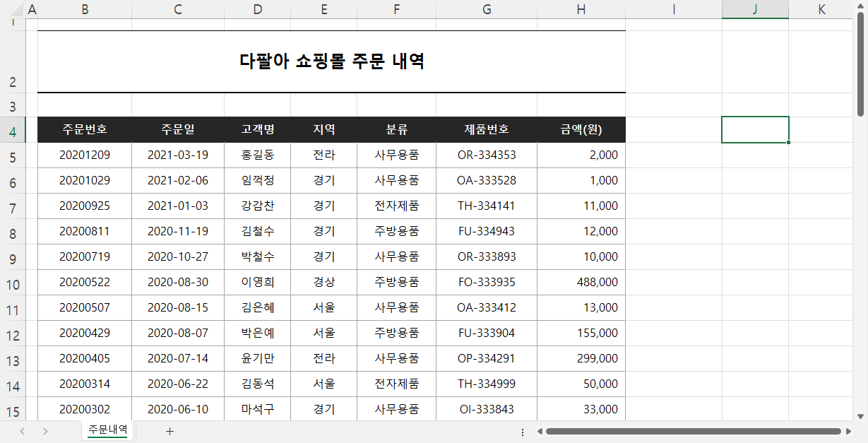Image resolution: width=868 pixels, height=443 pixels.
Task: Open the sheet tab options dots
Action: (x=523, y=432)
